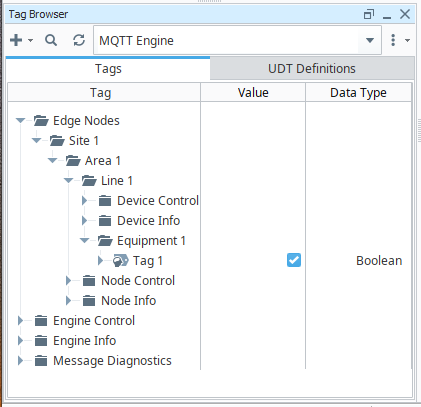The height and width of the screenshot is (407, 421).
Task: Open the tag search magnifier
Action: pos(51,40)
